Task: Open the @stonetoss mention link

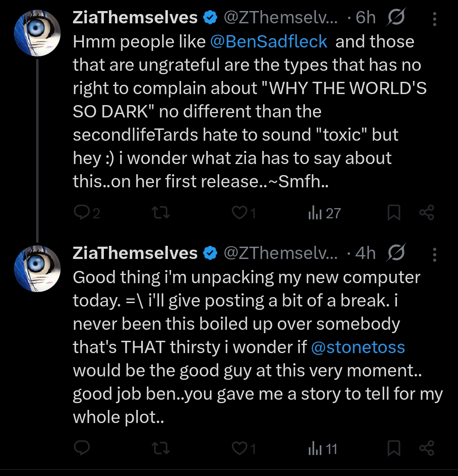Action: pyautogui.click(x=358, y=348)
